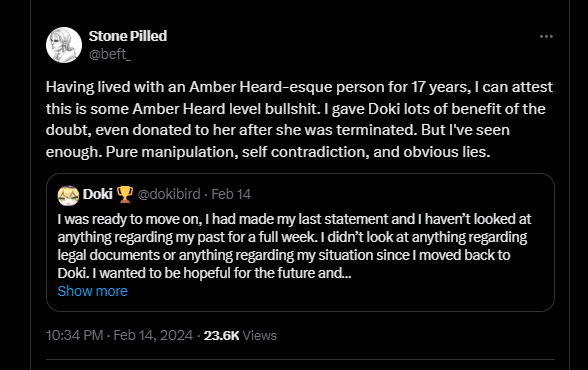Click Stone Pilled's profile avatar
Screen dimensions: 588x370
(x=64, y=45)
